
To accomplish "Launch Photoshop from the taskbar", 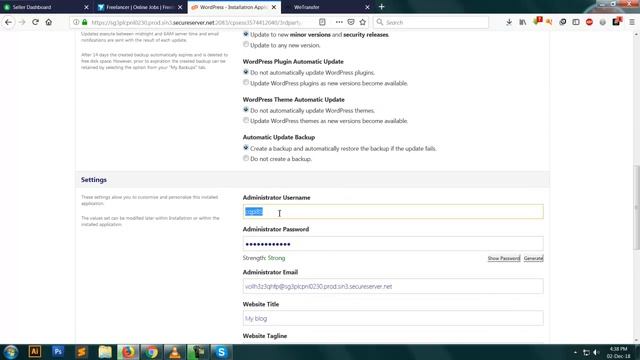I will 58,352.
